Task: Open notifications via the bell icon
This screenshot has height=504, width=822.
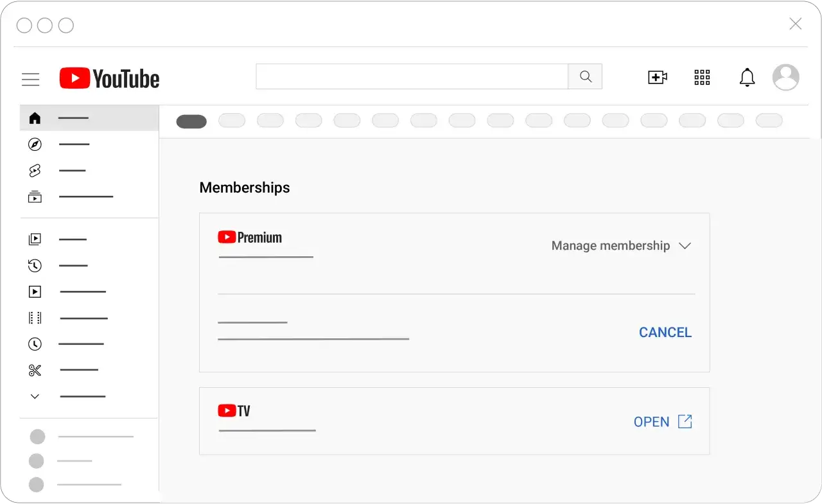Action: [x=747, y=77]
